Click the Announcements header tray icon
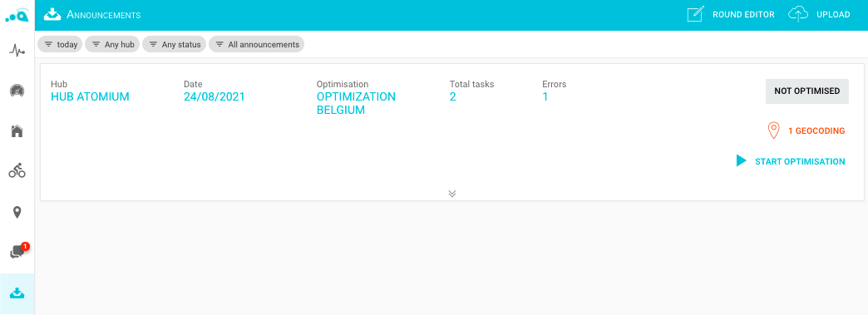868x315 pixels. 52,14
